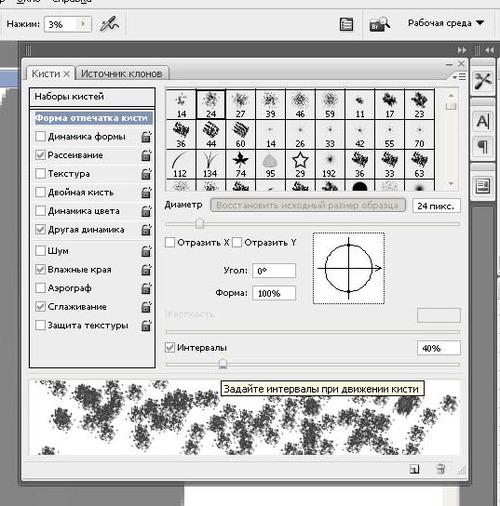This screenshot has height=506, width=500.
Task: Click the brushes panel toggle icon in the top bar
Action: coord(346,25)
